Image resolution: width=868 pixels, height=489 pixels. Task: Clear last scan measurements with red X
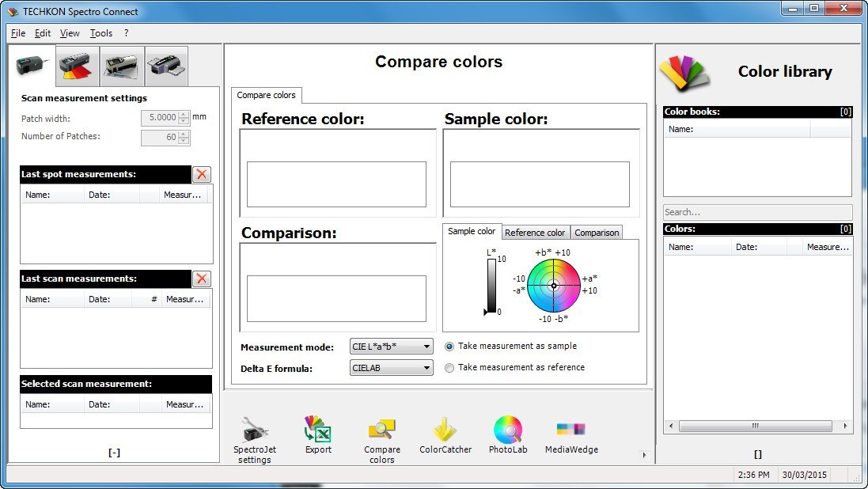point(202,279)
